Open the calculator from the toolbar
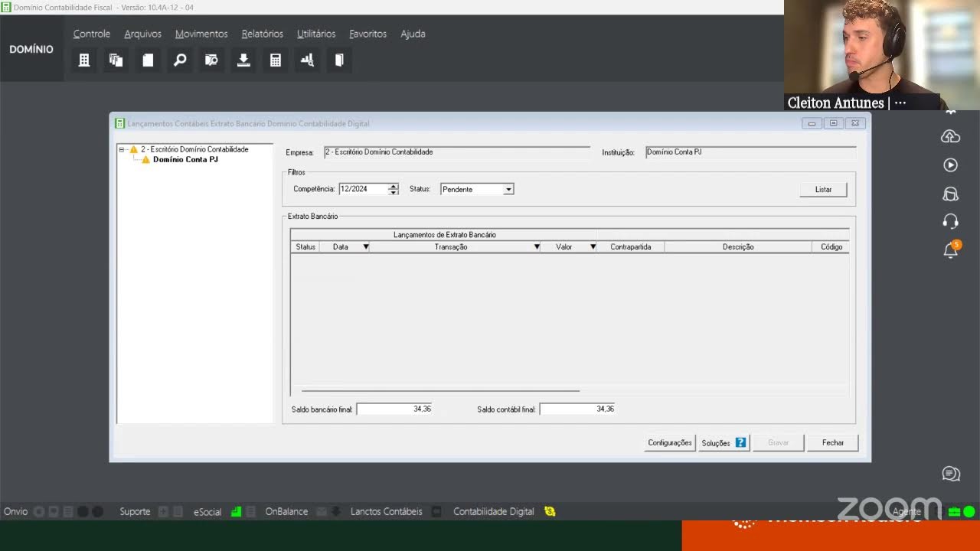 point(276,60)
